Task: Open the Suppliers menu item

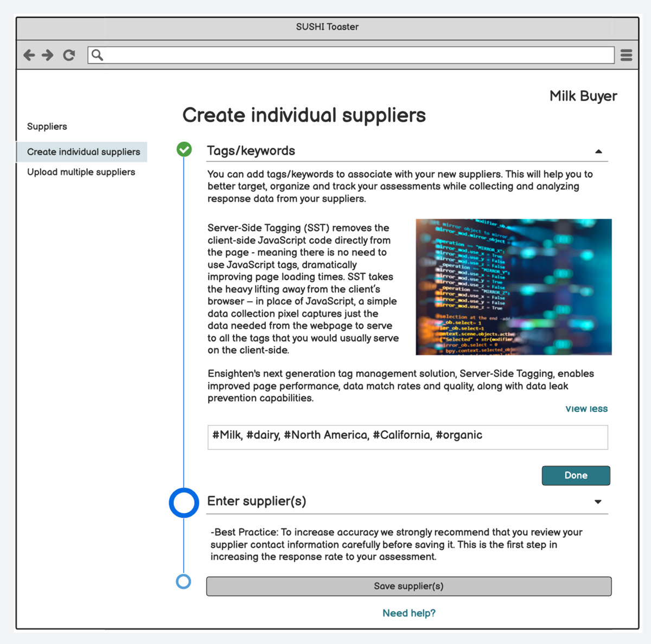Action: pos(47,126)
